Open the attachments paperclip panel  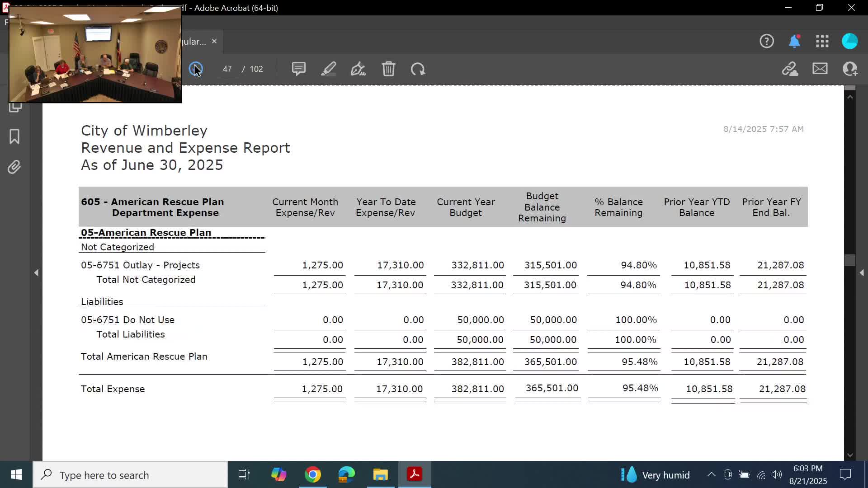14,167
